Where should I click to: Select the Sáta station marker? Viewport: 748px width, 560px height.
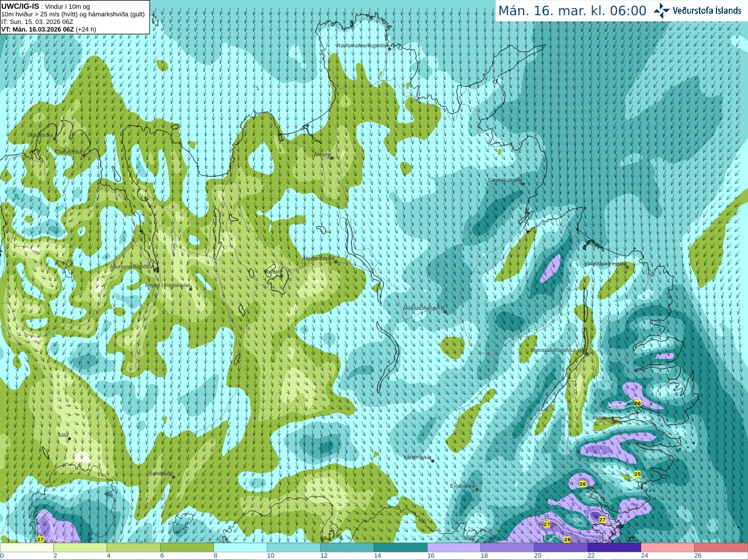tap(69, 438)
